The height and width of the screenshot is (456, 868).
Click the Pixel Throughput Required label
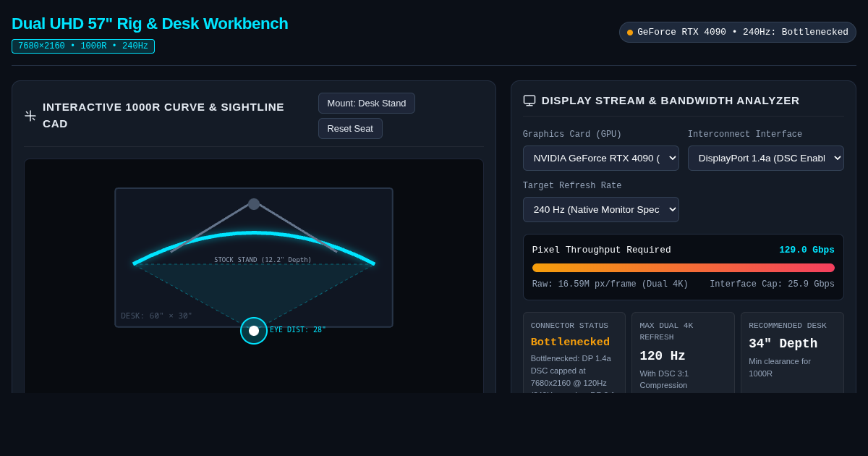click(x=602, y=250)
